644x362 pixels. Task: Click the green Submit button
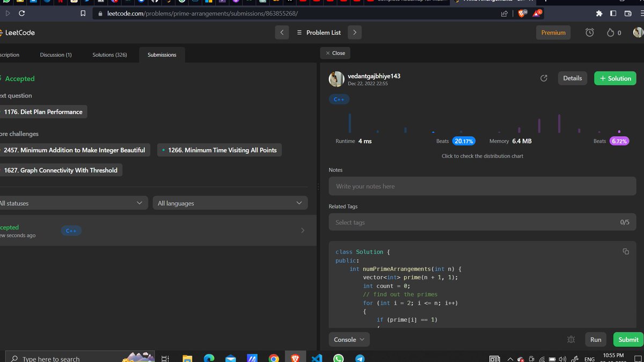coord(628,339)
